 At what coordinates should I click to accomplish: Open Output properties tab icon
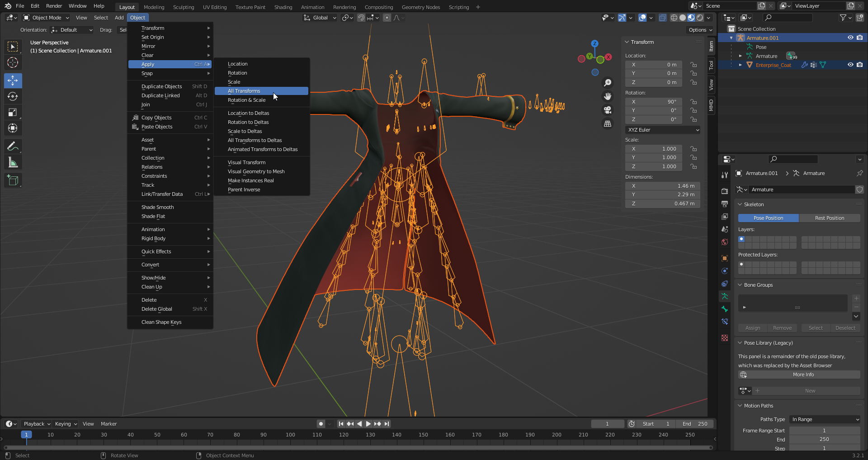(x=725, y=204)
